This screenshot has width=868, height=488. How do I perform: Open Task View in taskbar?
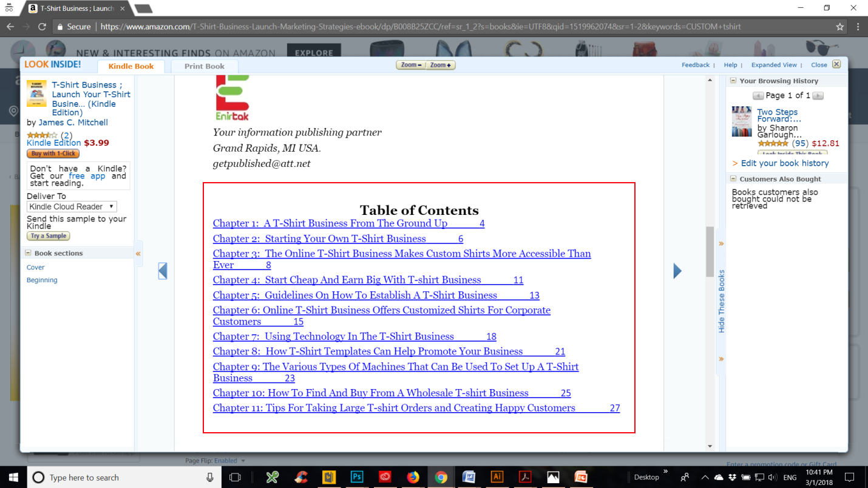pos(236,478)
